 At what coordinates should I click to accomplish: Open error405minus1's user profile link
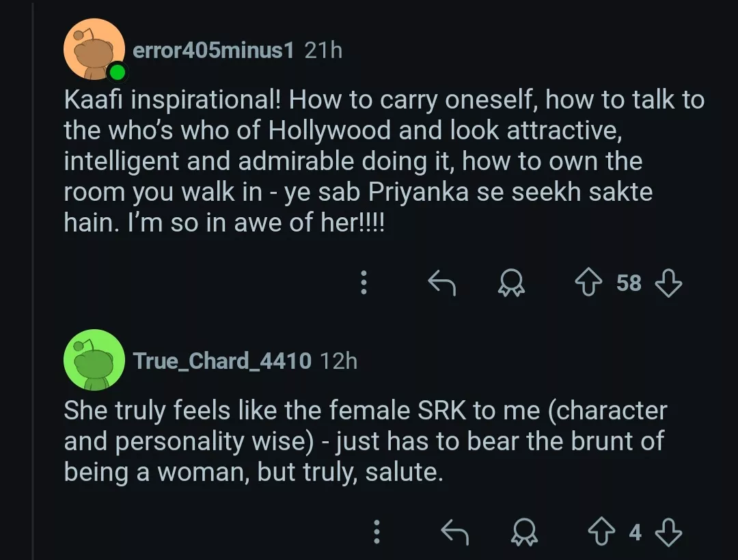213,51
